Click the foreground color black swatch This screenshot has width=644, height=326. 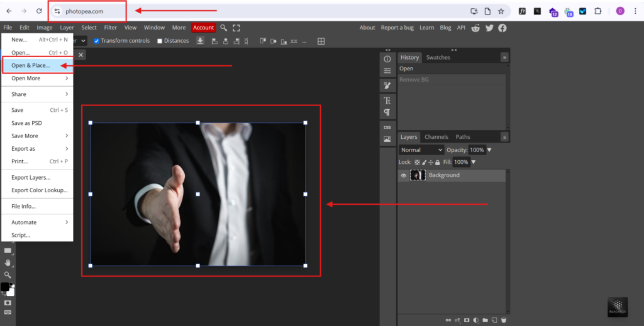coord(4,286)
